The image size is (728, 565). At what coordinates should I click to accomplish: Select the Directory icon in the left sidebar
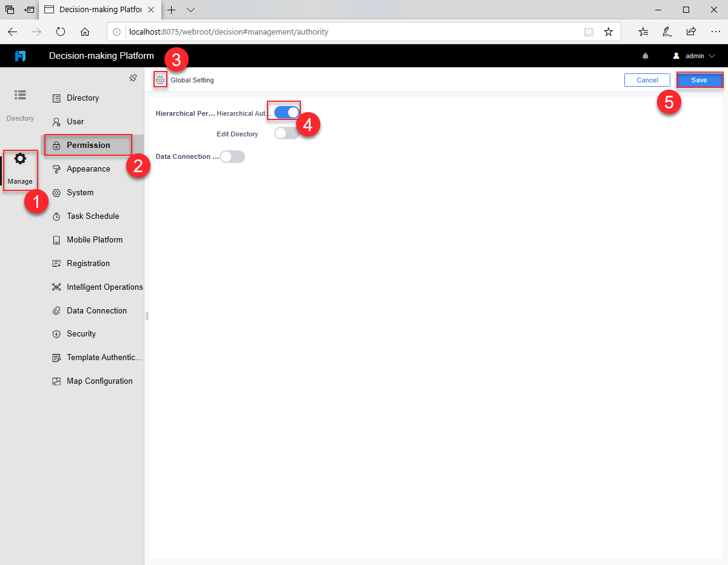point(20,95)
